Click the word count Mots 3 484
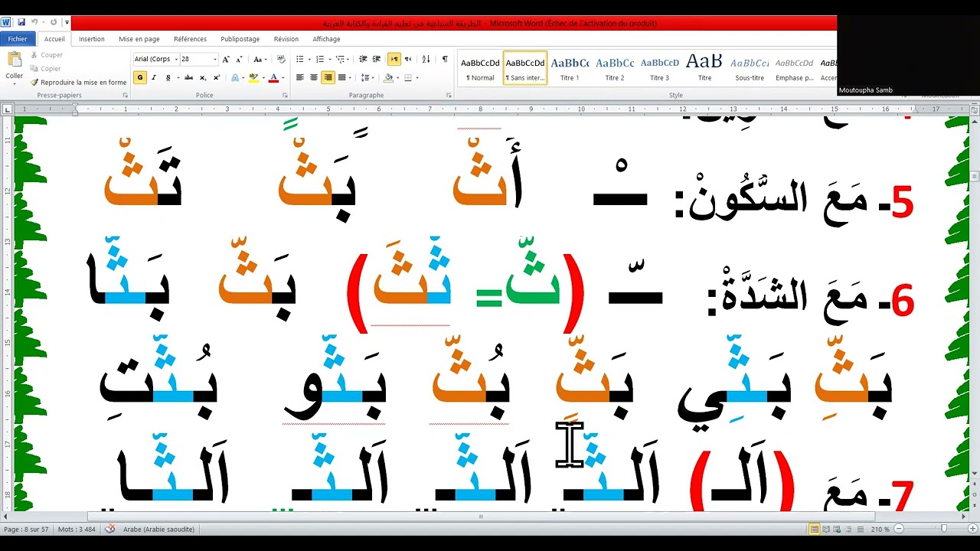 click(x=77, y=530)
